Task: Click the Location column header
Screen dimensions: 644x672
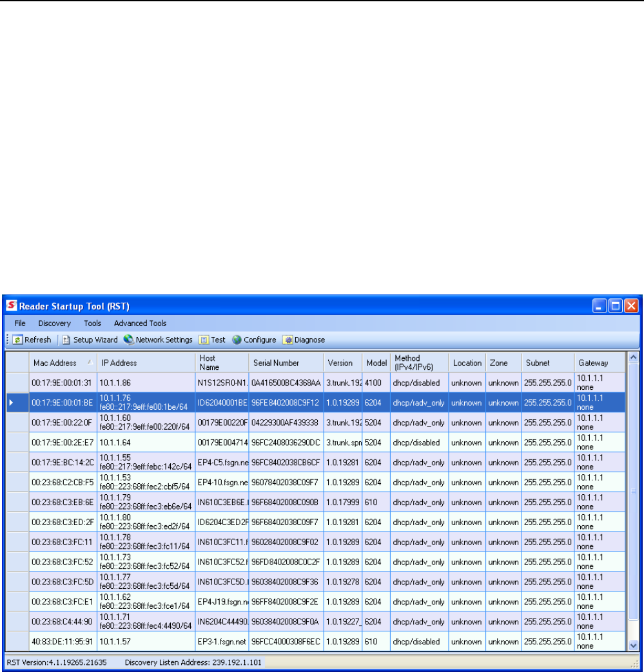Action: (x=467, y=363)
